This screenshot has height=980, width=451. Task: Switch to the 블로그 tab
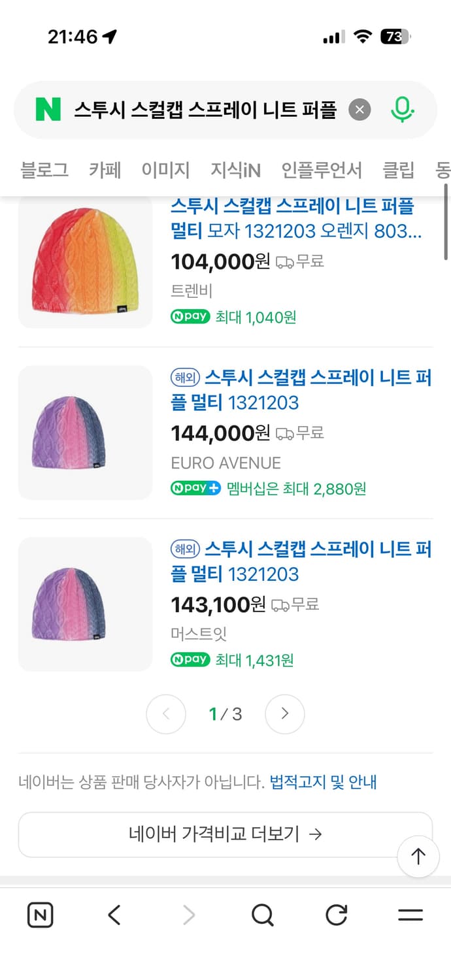(x=44, y=170)
